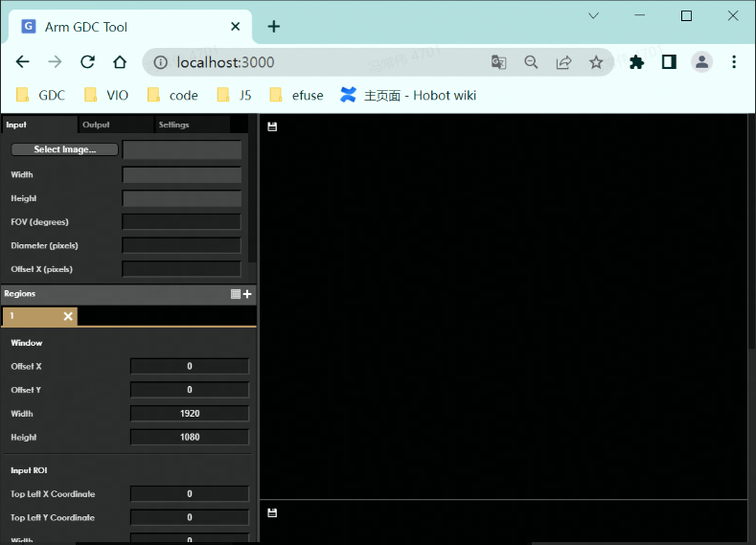756x545 pixels.
Task: Add a new region with the plus icon
Action: (248, 294)
